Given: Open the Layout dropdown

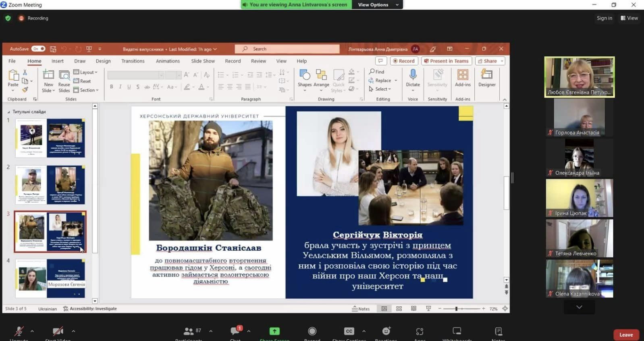Looking at the screenshot, I should 85,72.
